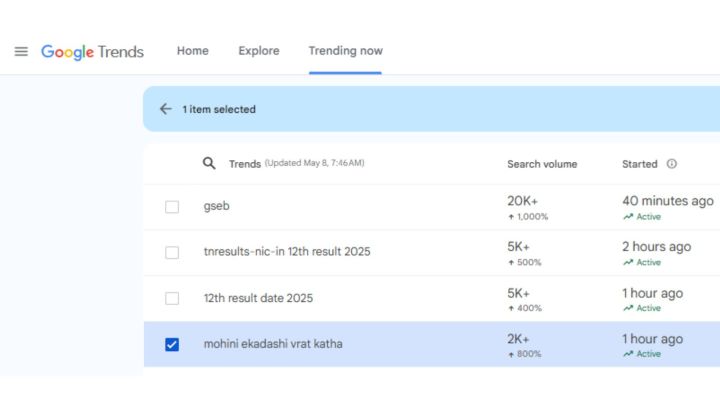Screen dimensions: 720x405
Task: Open the 12th result date 2025 trend
Action: point(258,298)
